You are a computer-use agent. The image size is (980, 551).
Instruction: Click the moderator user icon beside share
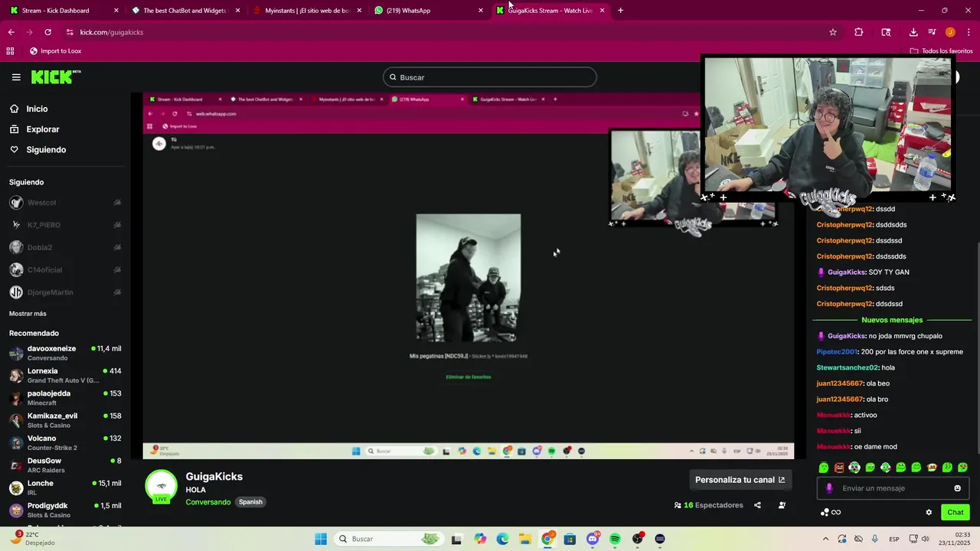782,505
